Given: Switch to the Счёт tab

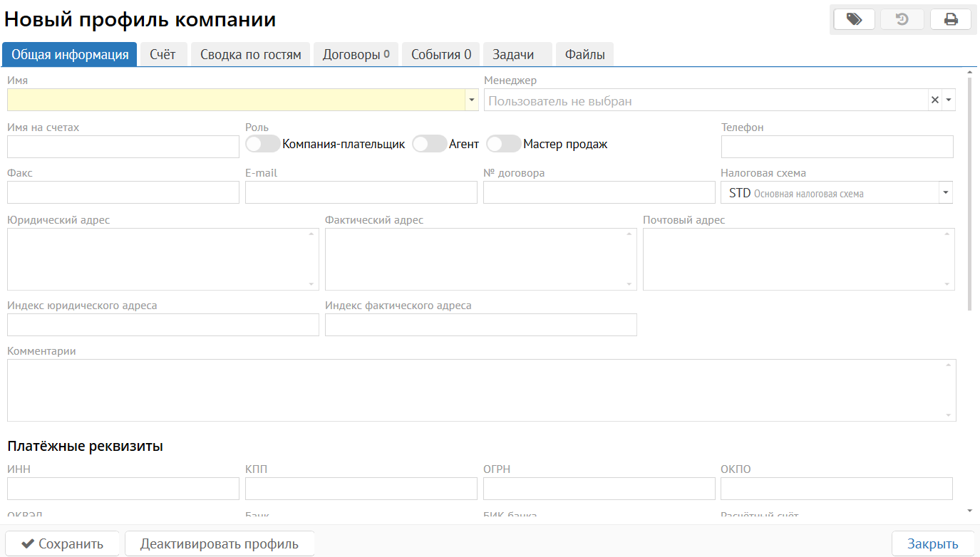Looking at the screenshot, I should pyautogui.click(x=163, y=55).
